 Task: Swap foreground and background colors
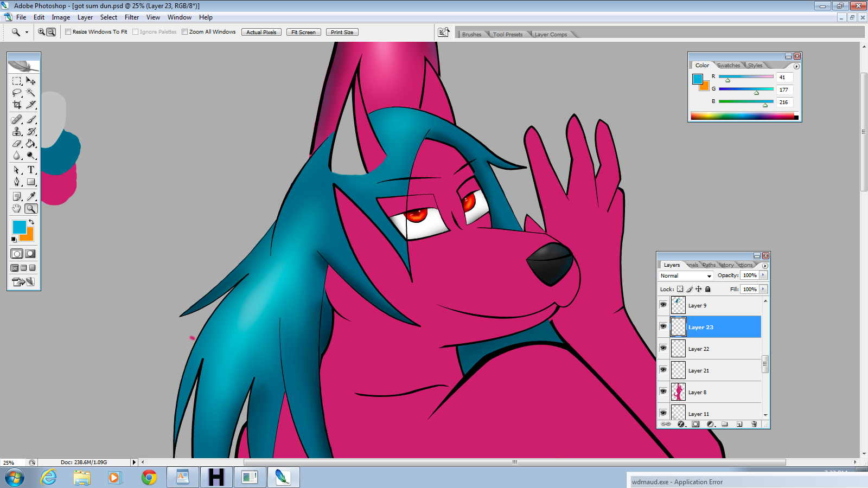click(x=31, y=222)
